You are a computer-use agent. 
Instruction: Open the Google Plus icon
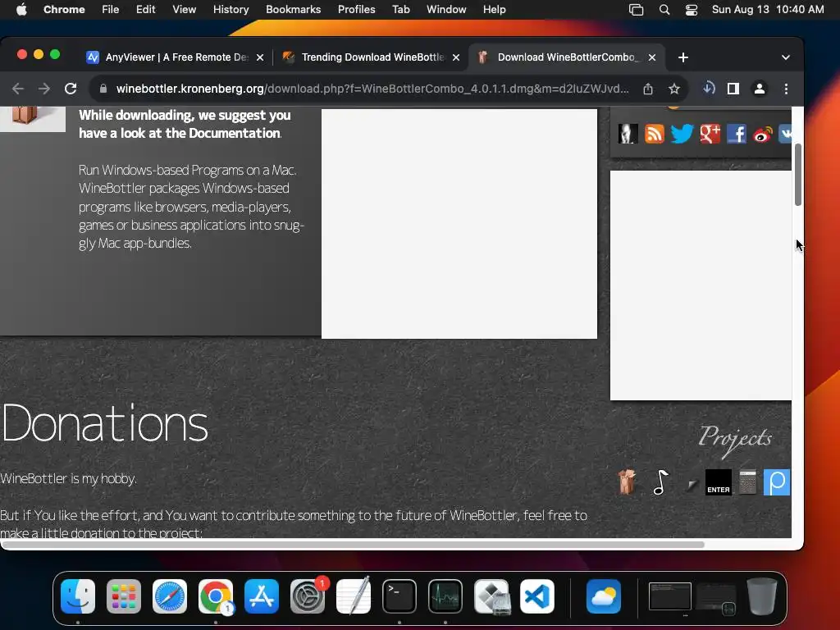point(710,134)
